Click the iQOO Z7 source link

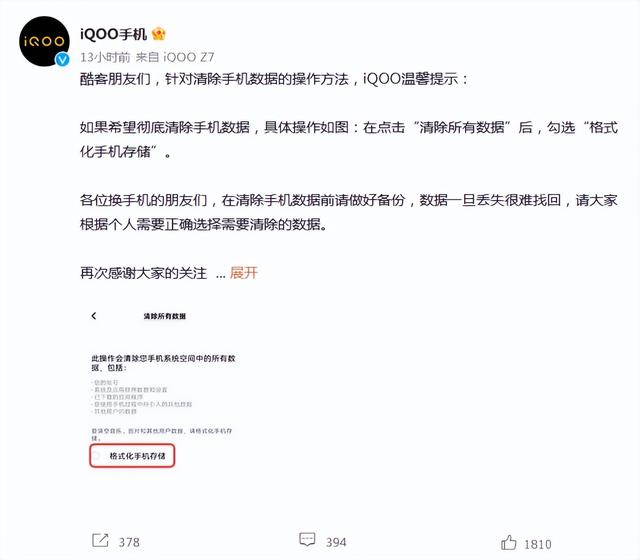189,57
